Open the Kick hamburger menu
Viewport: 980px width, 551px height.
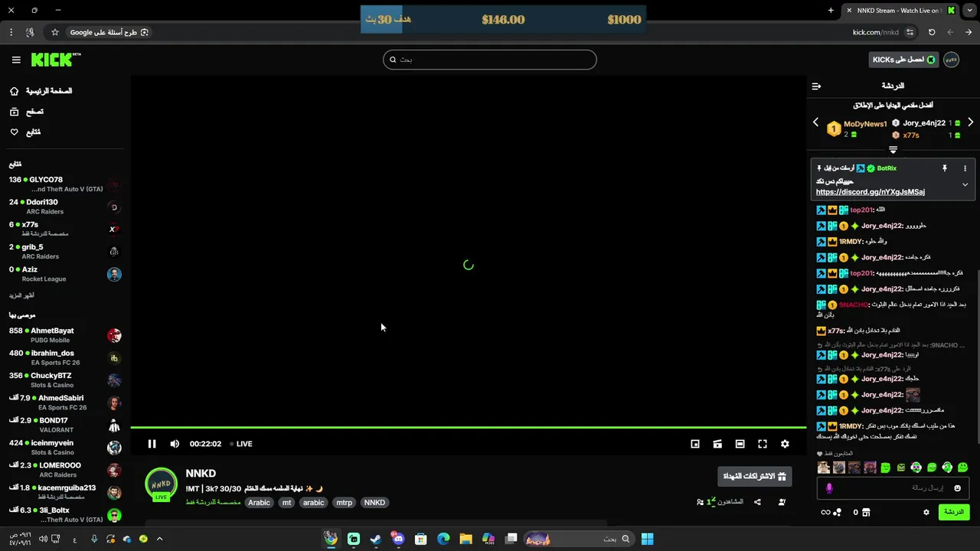(x=16, y=60)
